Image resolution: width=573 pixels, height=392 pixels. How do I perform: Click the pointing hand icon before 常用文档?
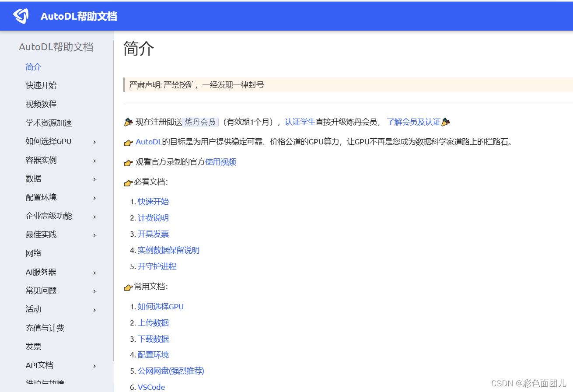129,287
